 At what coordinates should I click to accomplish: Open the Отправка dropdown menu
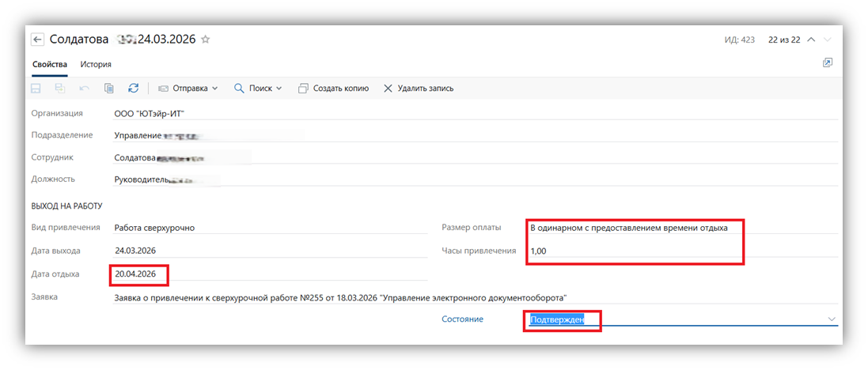[x=188, y=89]
